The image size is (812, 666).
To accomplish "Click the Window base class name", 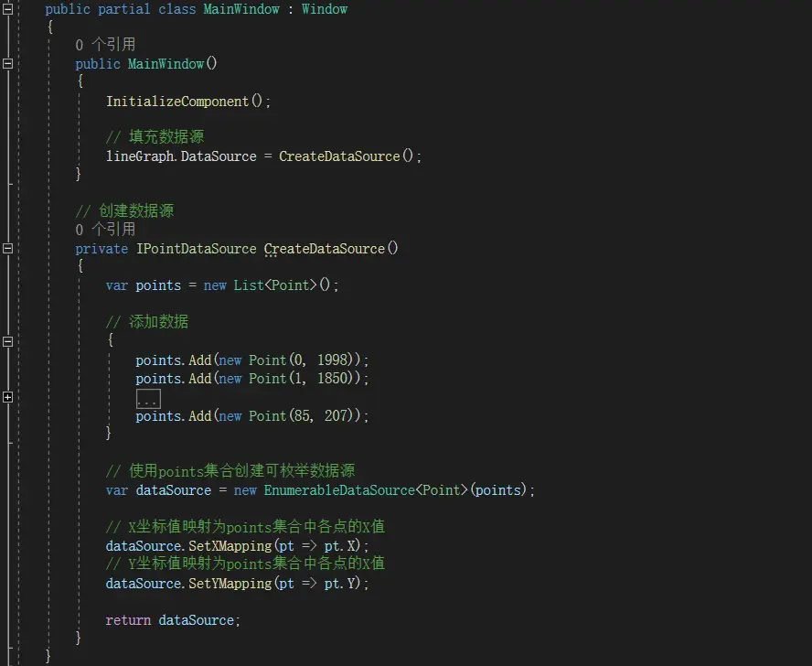I will click(x=325, y=9).
